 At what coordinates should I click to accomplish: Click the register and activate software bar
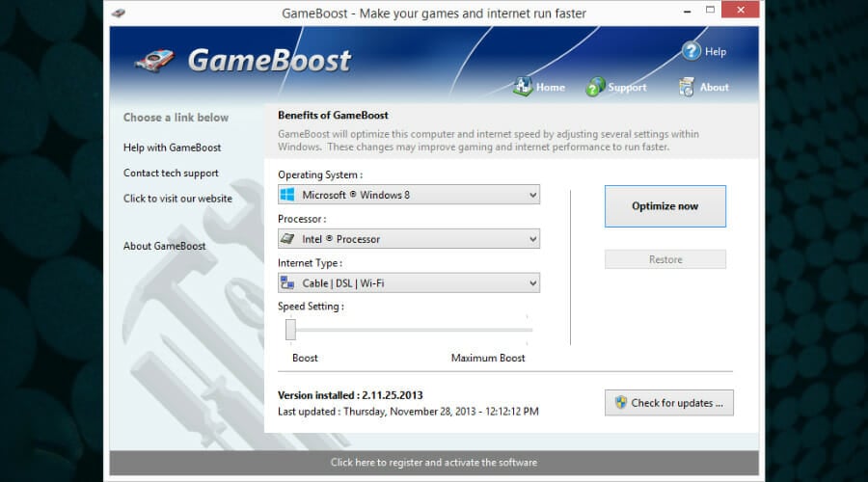point(434,463)
